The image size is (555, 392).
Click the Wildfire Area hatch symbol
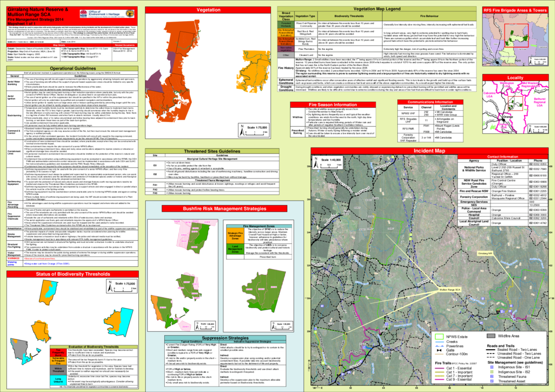click(x=491, y=336)
